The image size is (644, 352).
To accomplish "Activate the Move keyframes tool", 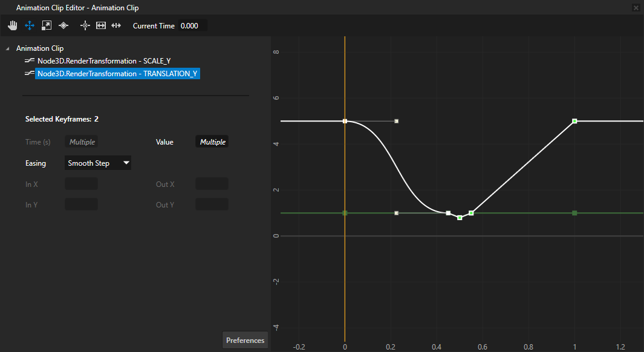I will coord(29,25).
